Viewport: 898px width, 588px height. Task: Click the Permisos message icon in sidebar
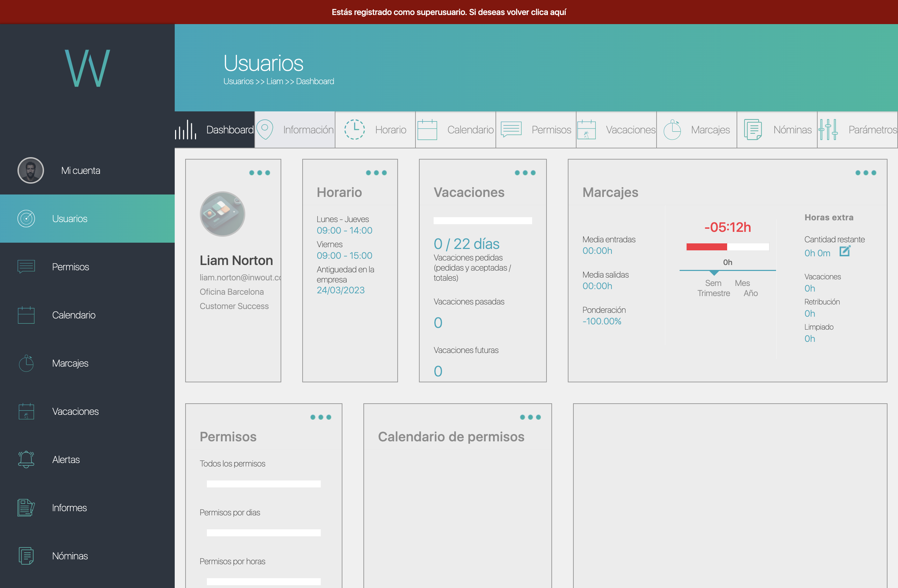coord(26,267)
